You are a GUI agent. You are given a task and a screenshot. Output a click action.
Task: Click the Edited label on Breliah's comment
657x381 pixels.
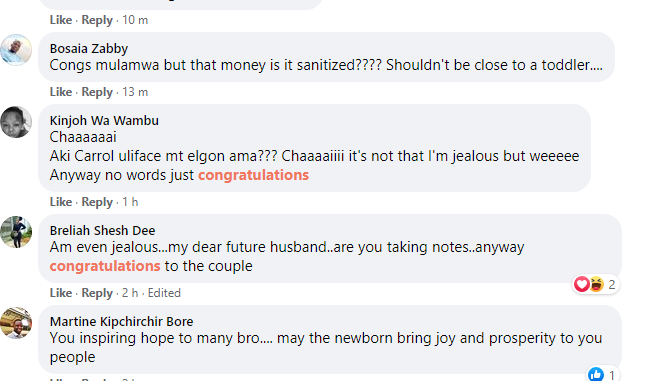click(164, 293)
